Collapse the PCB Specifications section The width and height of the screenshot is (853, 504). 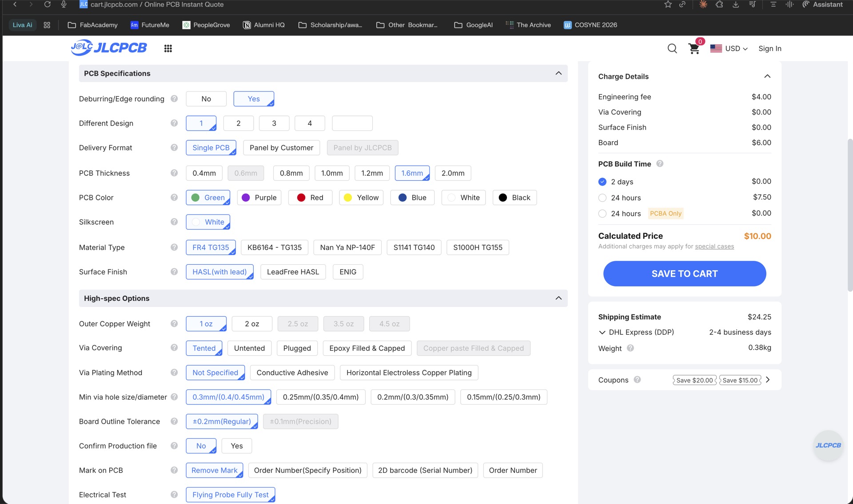click(558, 73)
